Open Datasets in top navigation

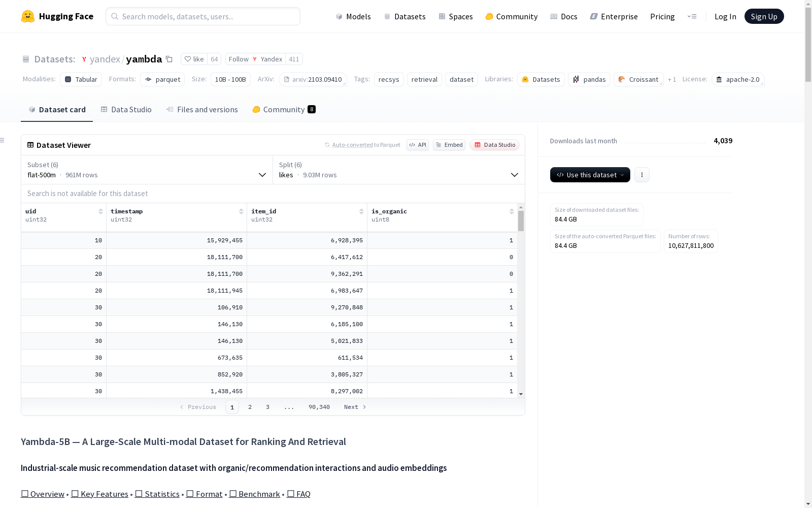[x=404, y=16]
